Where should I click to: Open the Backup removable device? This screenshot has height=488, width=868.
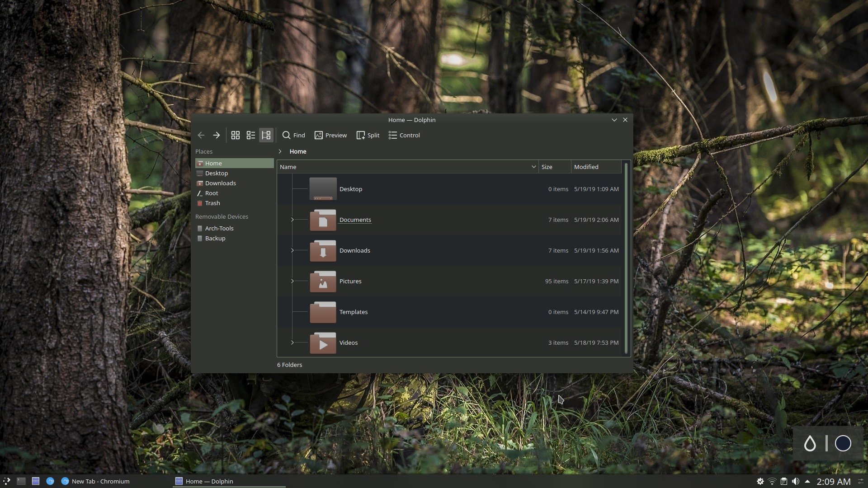(x=234, y=238)
